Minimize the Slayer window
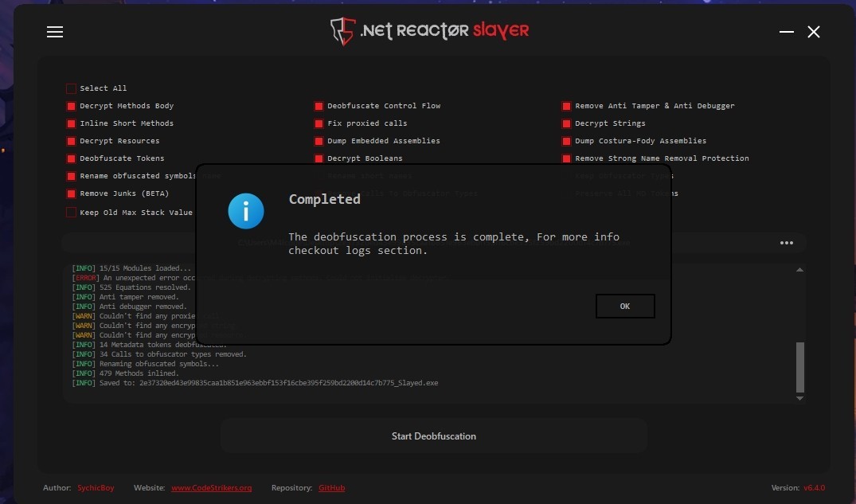Viewport: 856px width, 504px height. coord(786,32)
